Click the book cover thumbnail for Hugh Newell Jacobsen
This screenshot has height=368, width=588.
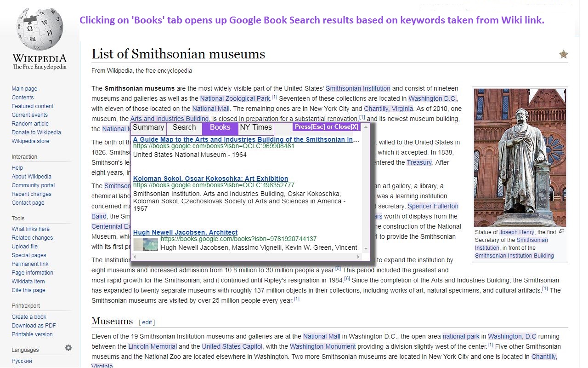(x=146, y=244)
